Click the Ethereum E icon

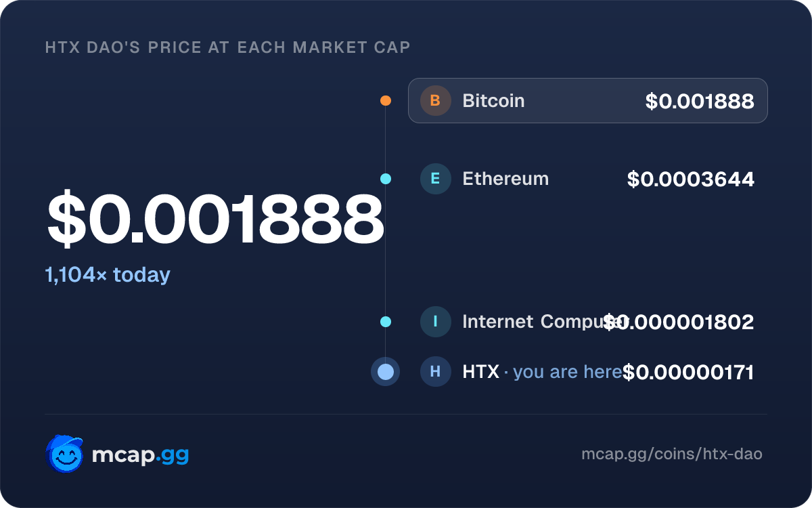[x=435, y=179]
